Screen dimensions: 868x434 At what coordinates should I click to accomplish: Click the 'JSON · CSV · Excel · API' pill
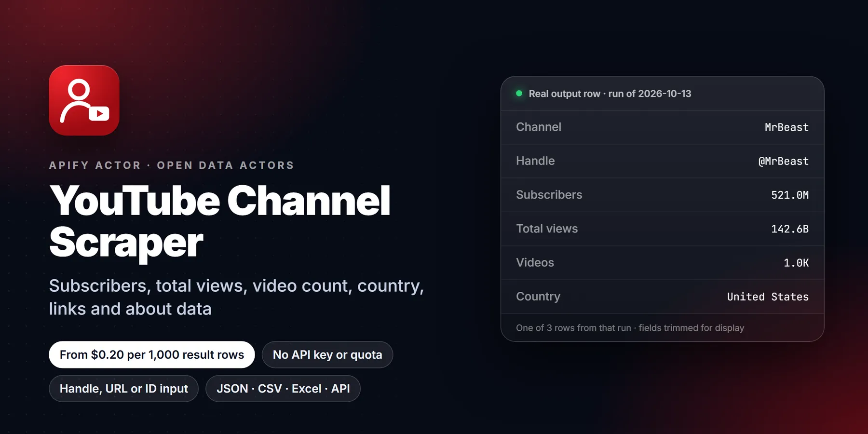[x=283, y=389]
